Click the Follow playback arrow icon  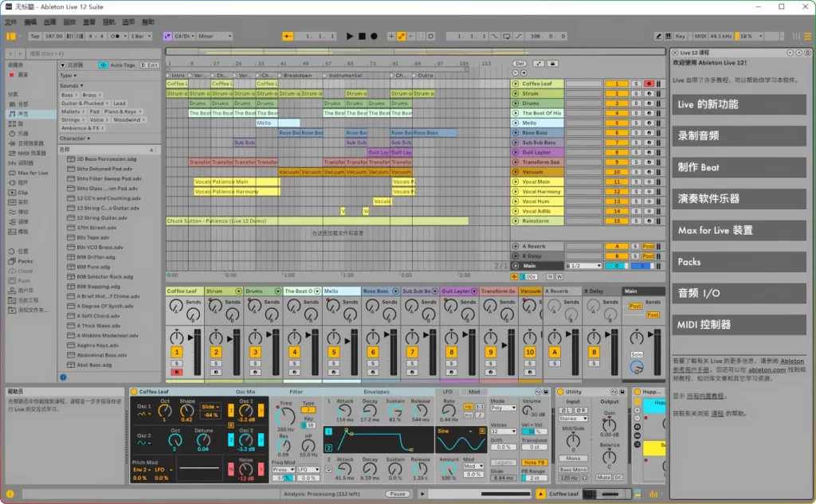point(286,35)
